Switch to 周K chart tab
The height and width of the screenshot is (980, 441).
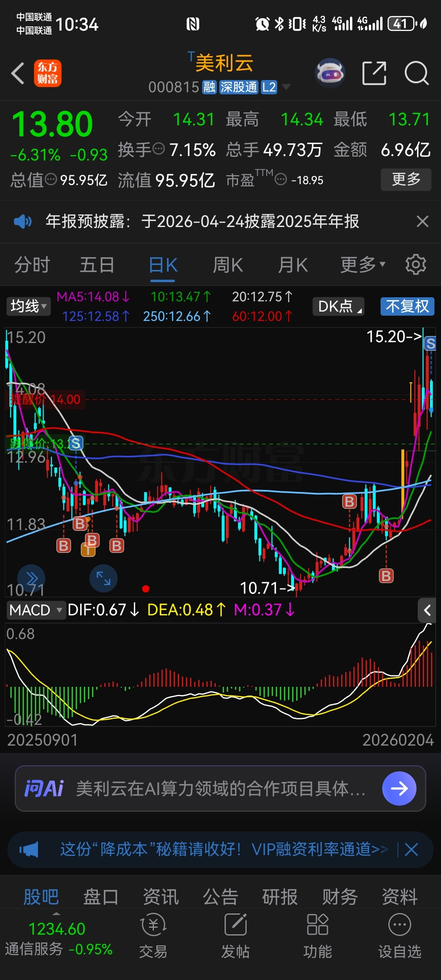(x=228, y=265)
